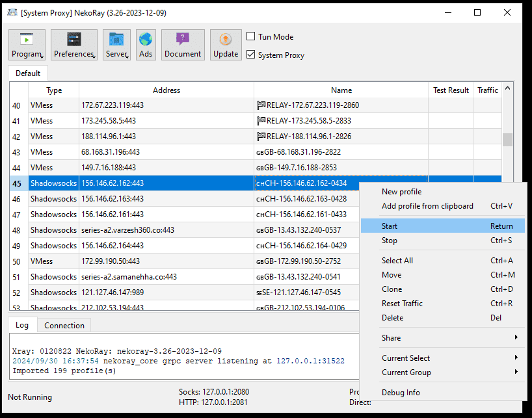Enable the Tun Mode checkbox

pyautogui.click(x=251, y=36)
